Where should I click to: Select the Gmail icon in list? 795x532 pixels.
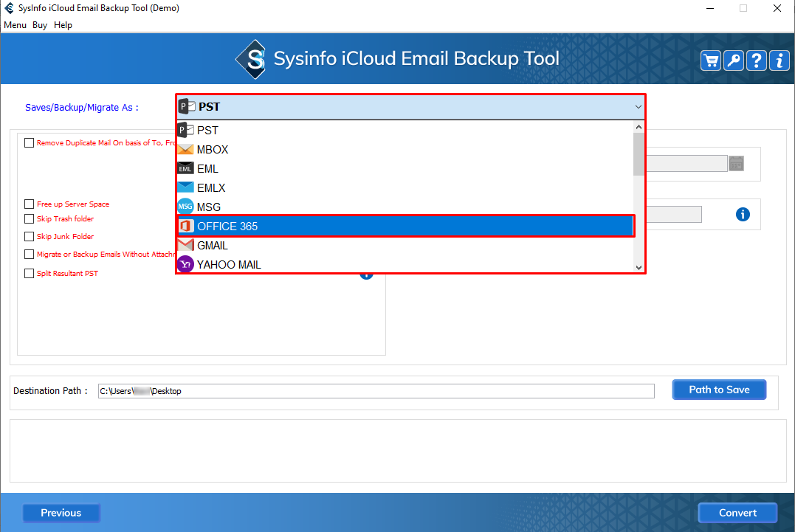coord(185,246)
